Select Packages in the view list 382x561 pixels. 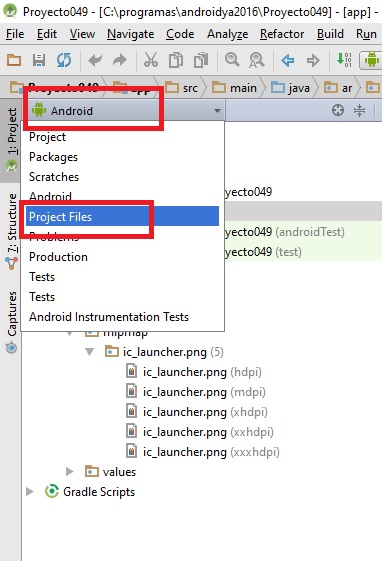pyautogui.click(x=122, y=157)
